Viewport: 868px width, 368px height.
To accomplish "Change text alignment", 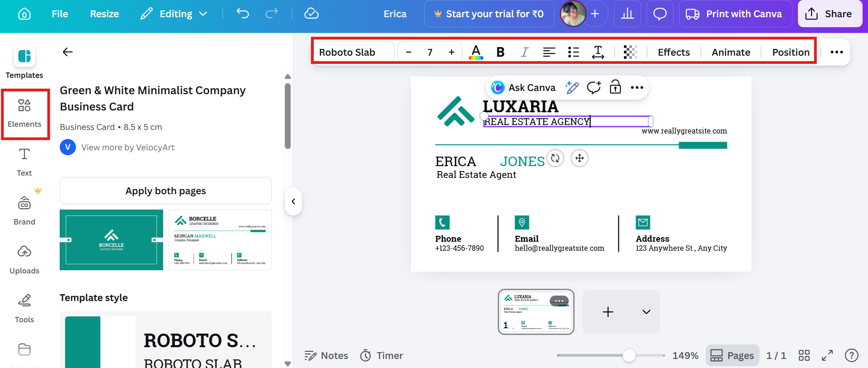I will (549, 52).
